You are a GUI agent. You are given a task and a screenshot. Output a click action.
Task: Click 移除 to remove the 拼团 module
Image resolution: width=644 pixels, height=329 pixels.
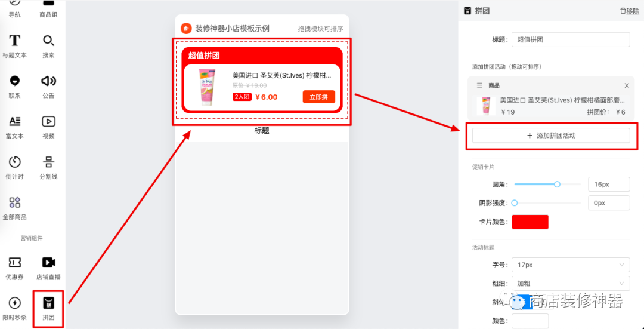pyautogui.click(x=630, y=11)
